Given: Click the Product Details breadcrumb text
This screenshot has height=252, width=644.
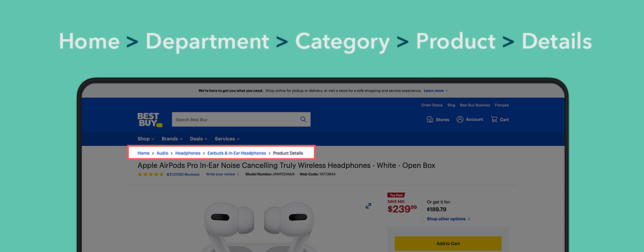Looking at the screenshot, I should 288,153.
